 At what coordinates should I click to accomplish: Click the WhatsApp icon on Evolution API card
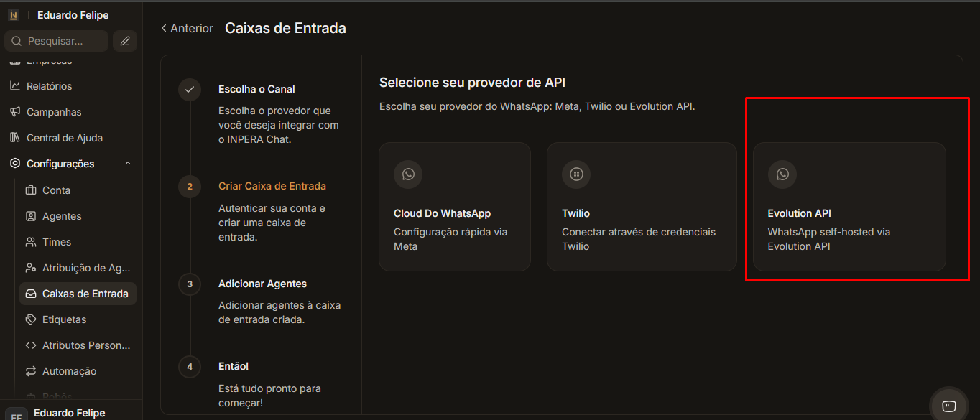coord(782,174)
